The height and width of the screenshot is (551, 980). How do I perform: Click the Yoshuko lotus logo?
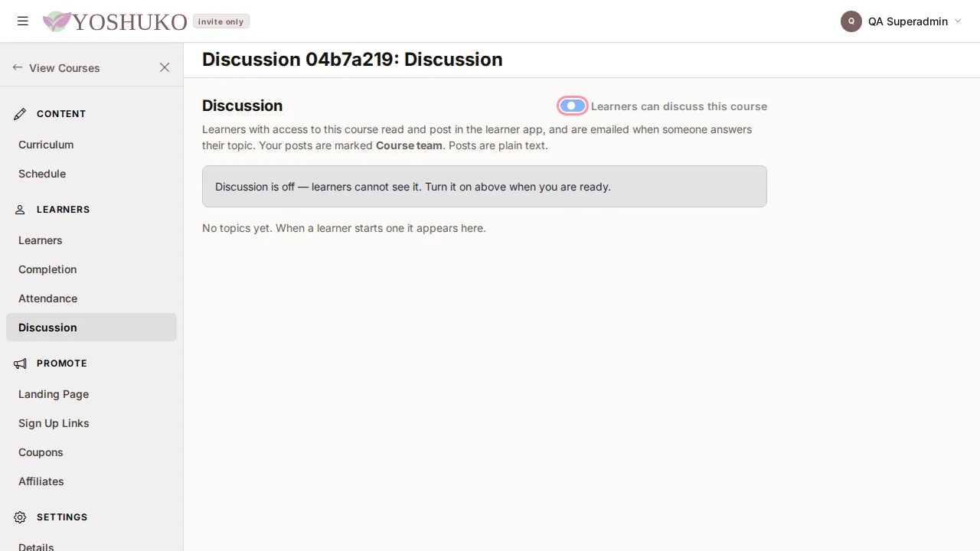pyautogui.click(x=57, y=21)
